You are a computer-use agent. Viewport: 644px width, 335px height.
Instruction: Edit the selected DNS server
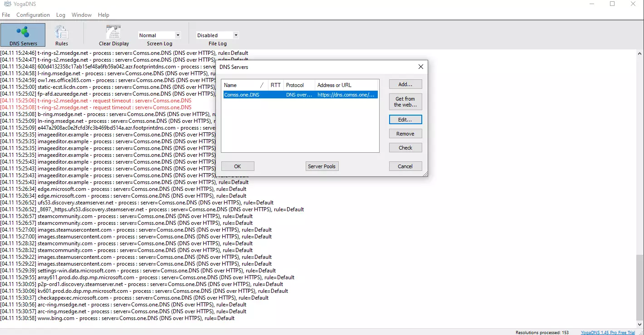tap(405, 120)
